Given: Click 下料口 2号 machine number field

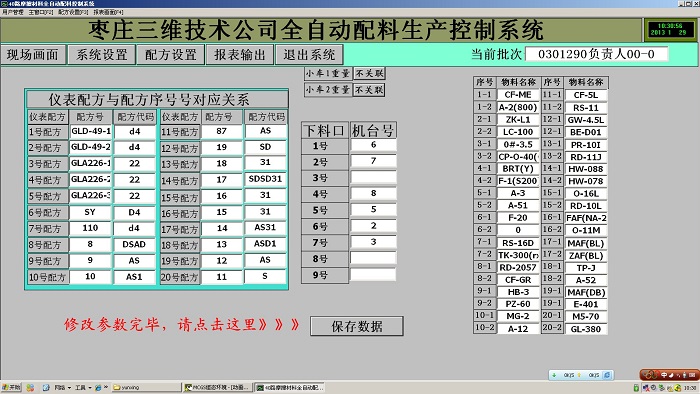Looking at the screenshot, I should click(373, 161).
